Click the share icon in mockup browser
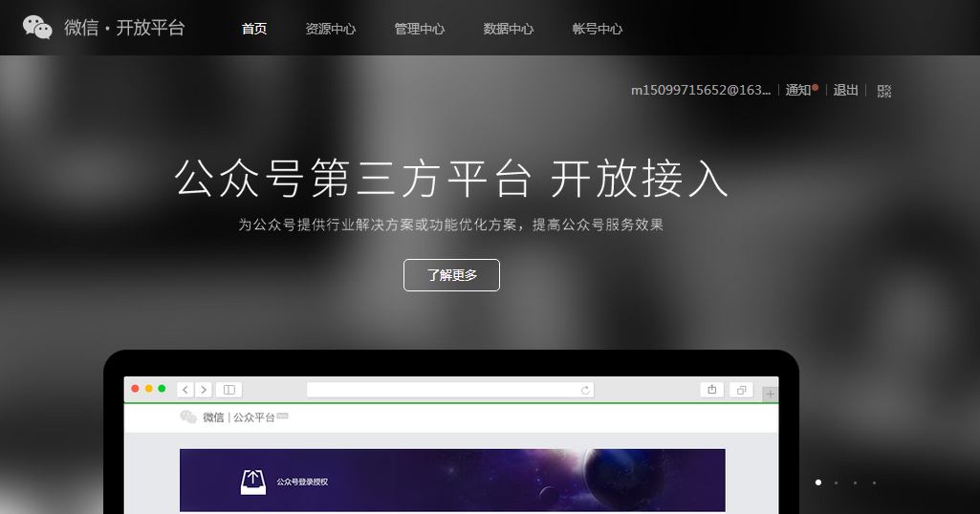Viewport: 980px width, 514px height. click(x=712, y=390)
